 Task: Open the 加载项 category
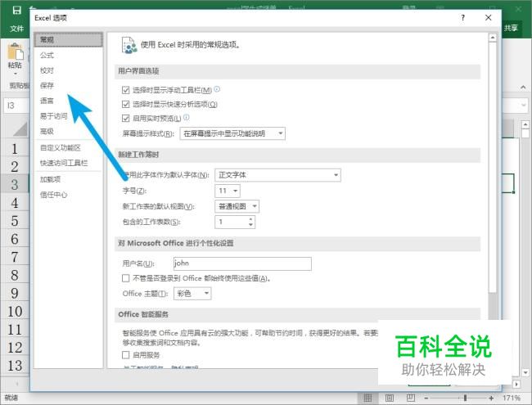click(x=50, y=179)
